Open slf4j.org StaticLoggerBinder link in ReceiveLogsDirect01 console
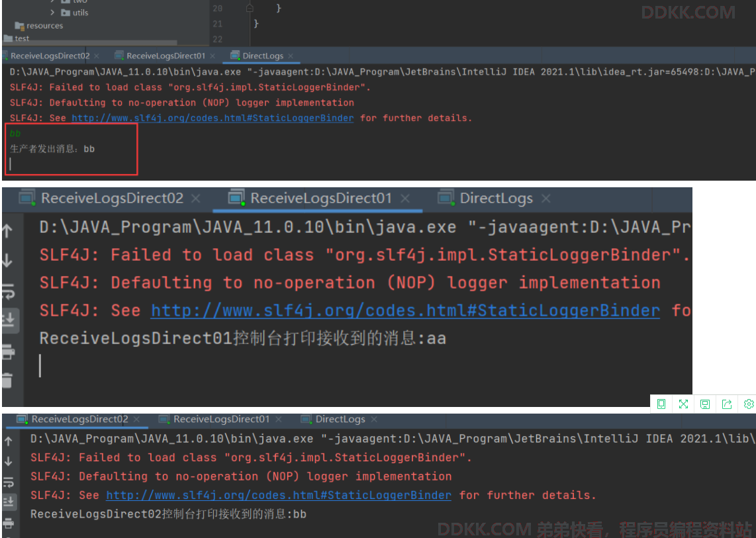The image size is (756, 538). (406, 310)
